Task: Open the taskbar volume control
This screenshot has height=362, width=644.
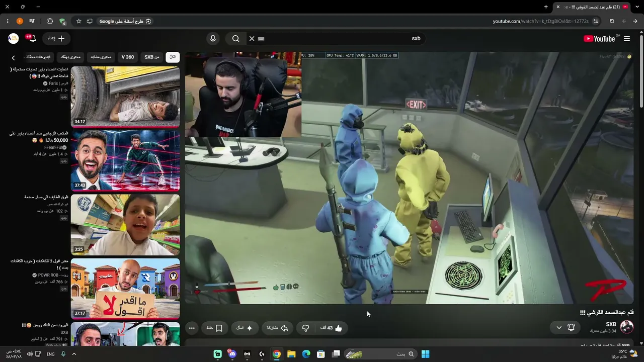Action: point(30,354)
